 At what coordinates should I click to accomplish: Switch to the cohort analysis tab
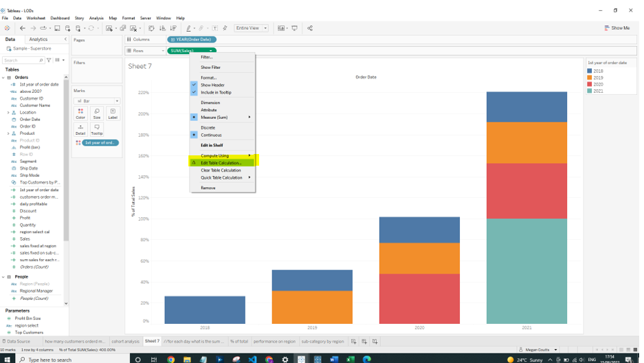pyautogui.click(x=126, y=341)
